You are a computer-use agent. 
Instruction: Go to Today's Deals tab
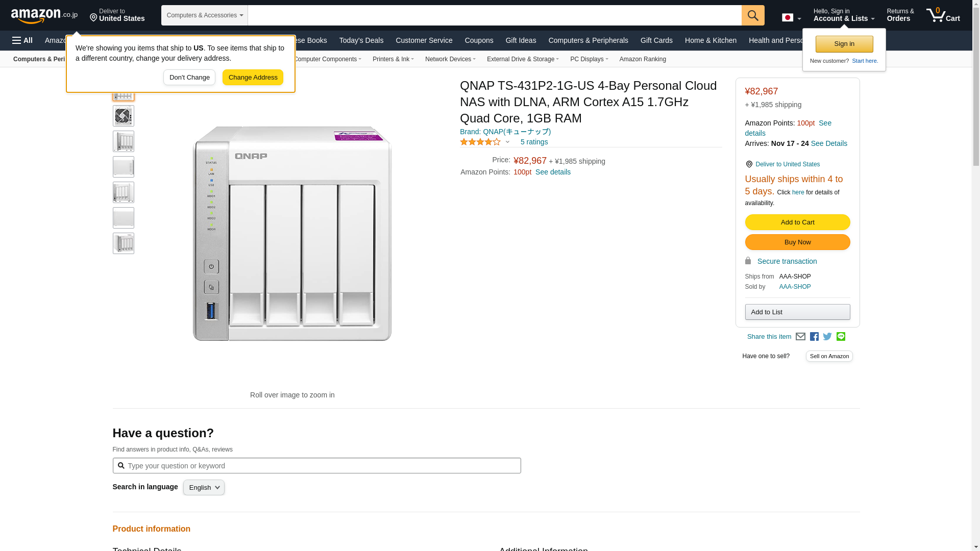(361, 40)
